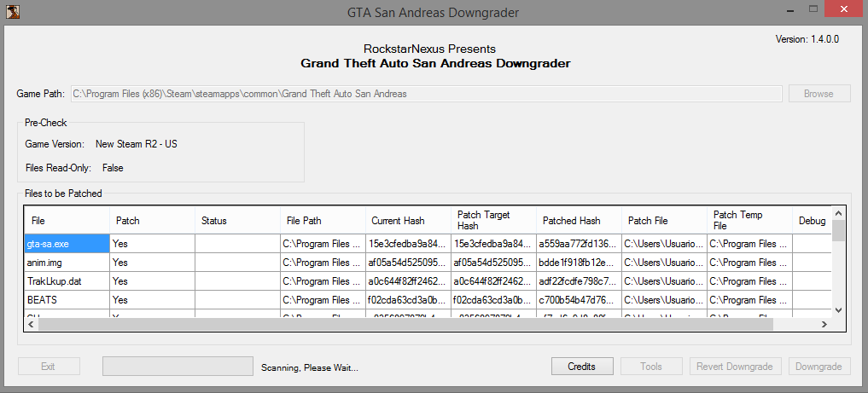Screen dimensions: 868x393
Task: Close the GTA San Andreas Downgrader window
Action: coord(845,10)
